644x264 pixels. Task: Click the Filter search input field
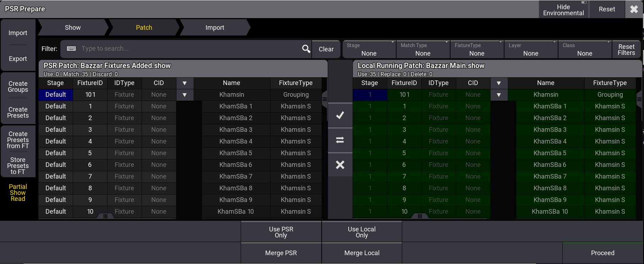point(188,49)
